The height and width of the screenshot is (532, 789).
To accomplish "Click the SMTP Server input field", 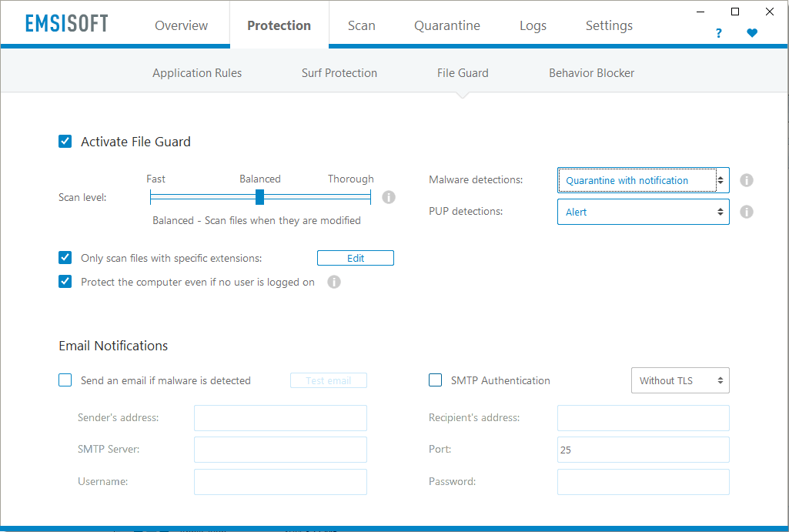I will click(x=280, y=450).
